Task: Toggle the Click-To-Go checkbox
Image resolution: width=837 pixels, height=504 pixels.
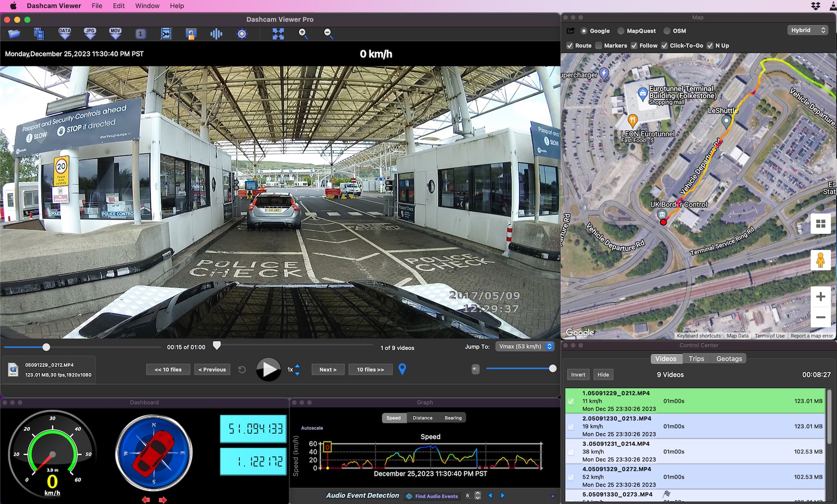Action: (x=664, y=46)
